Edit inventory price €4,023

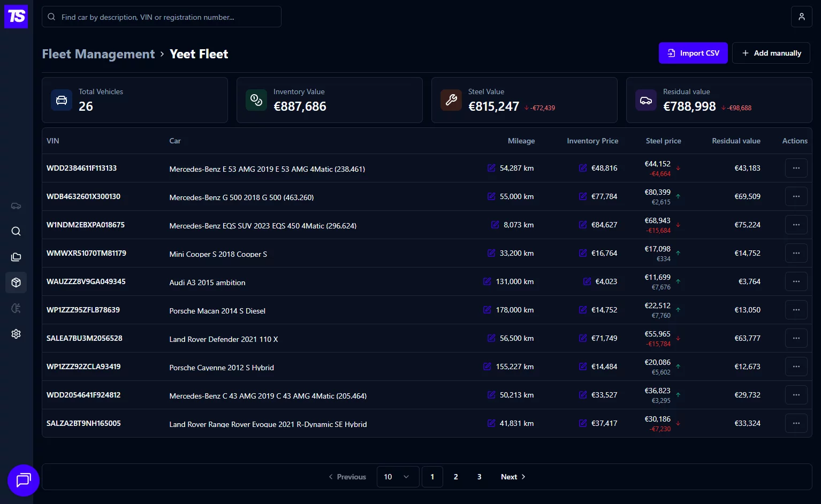pos(587,281)
